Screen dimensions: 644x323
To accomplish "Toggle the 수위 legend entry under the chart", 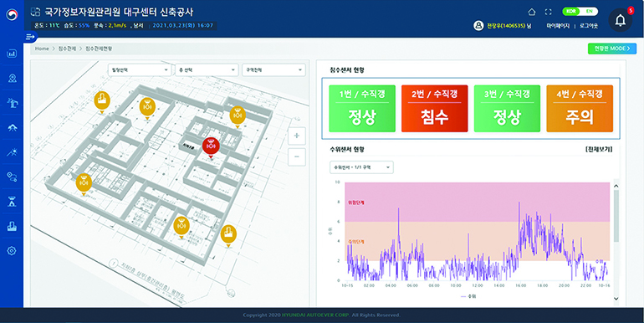I will [468, 296].
